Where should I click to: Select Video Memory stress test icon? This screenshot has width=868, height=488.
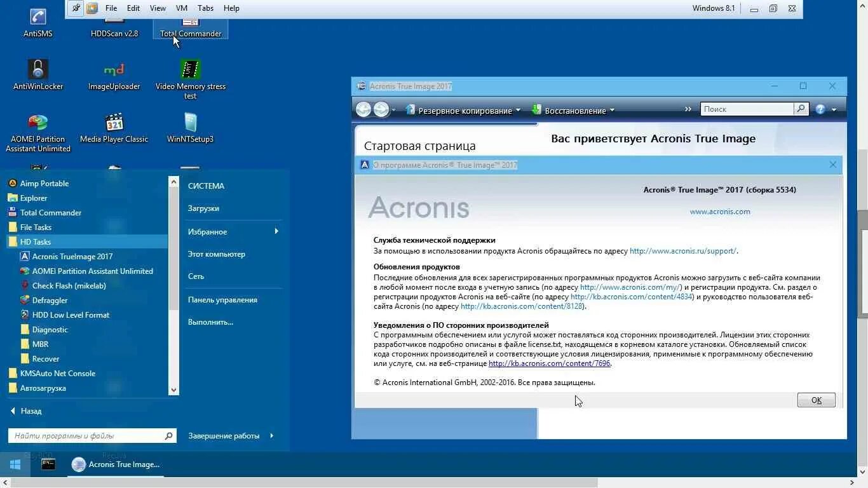[x=191, y=79]
